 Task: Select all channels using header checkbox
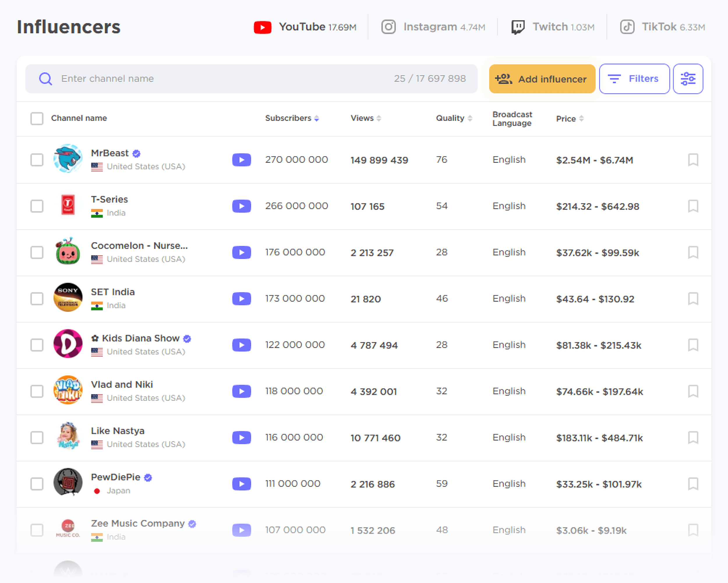(x=37, y=118)
